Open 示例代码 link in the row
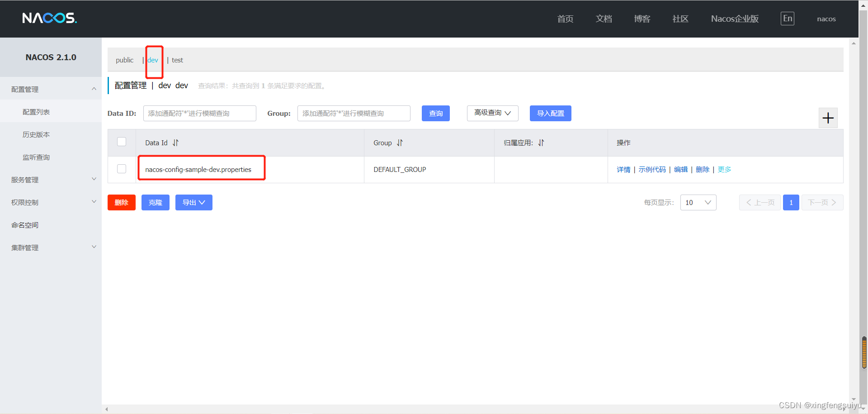The height and width of the screenshot is (414, 868). coord(652,169)
